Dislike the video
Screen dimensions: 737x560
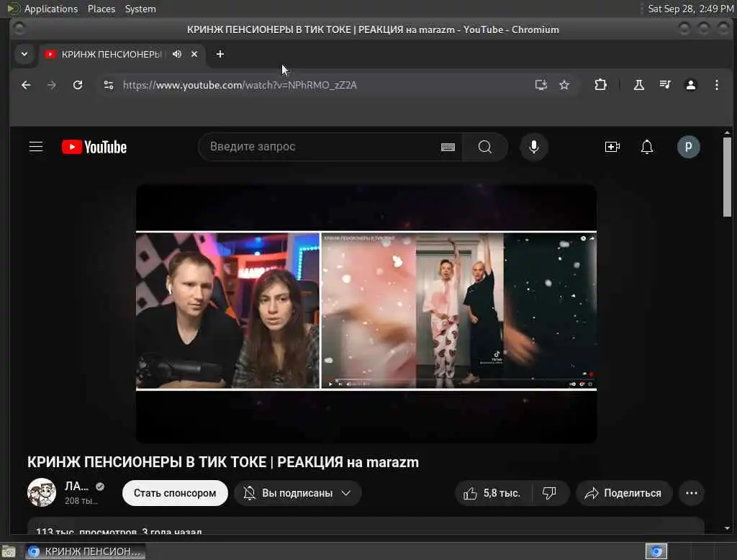click(x=549, y=493)
